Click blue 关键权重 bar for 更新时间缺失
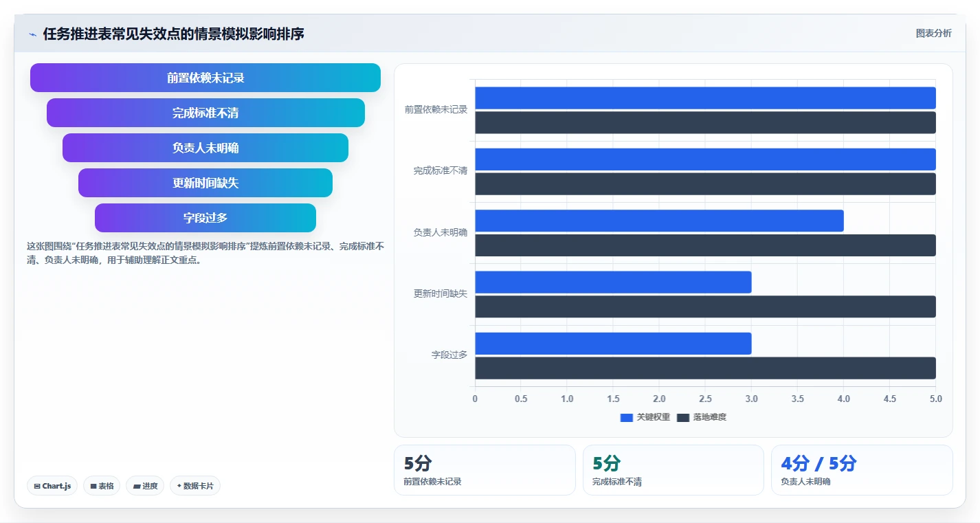Image resolution: width=980 pixels, height=523 pixels. (x=613, y=282)
